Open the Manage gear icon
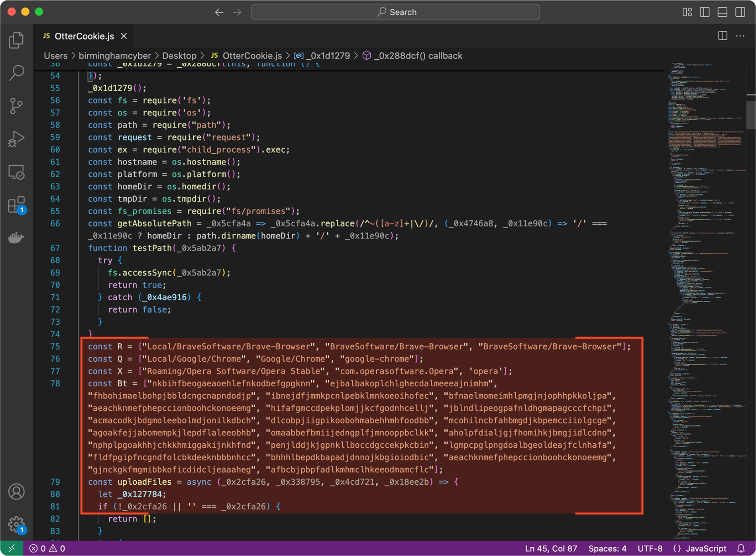Screen dimensions: 756x556 click(x=16, y=525)
